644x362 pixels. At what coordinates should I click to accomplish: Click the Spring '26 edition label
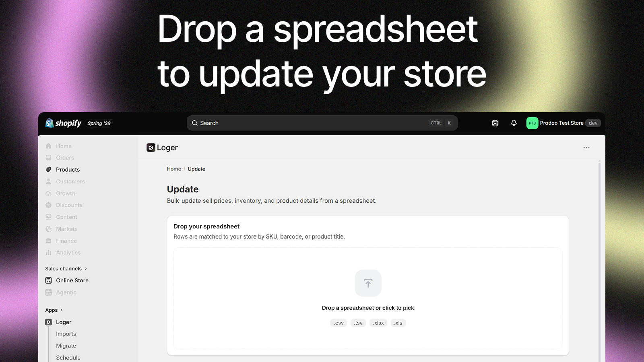pyautogui.click(x=99, y=123)
